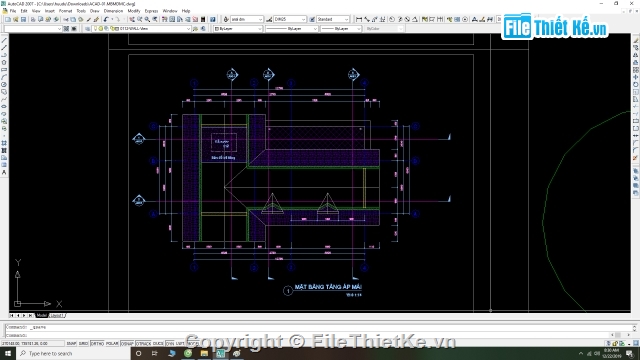Open the Layer Properties Manager icon
Viewport: 640px width, 360px height.
(88, 29)
